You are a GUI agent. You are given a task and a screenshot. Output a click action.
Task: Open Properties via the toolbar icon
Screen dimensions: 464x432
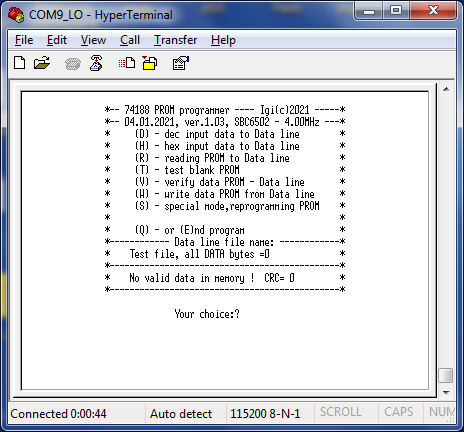coord(181,63)
